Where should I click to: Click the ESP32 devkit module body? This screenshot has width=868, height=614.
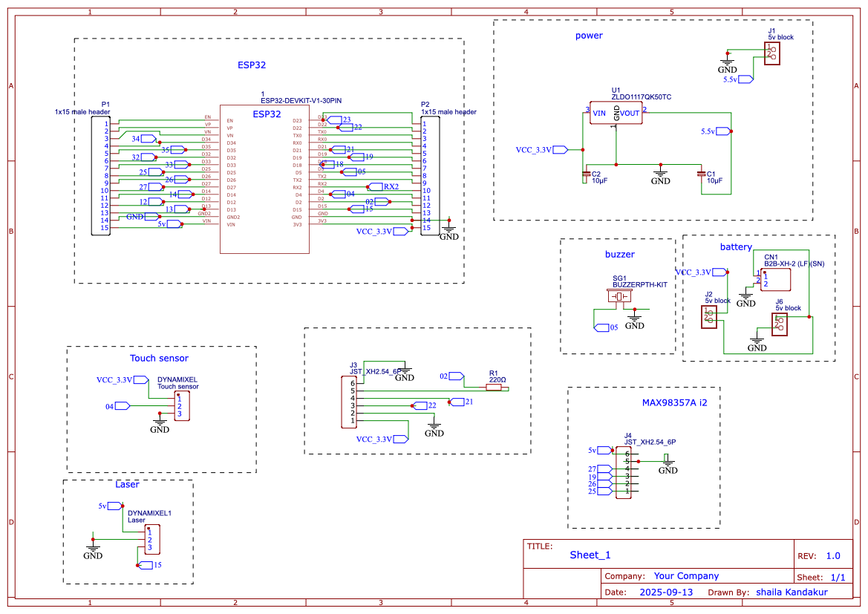coord(264,180)
